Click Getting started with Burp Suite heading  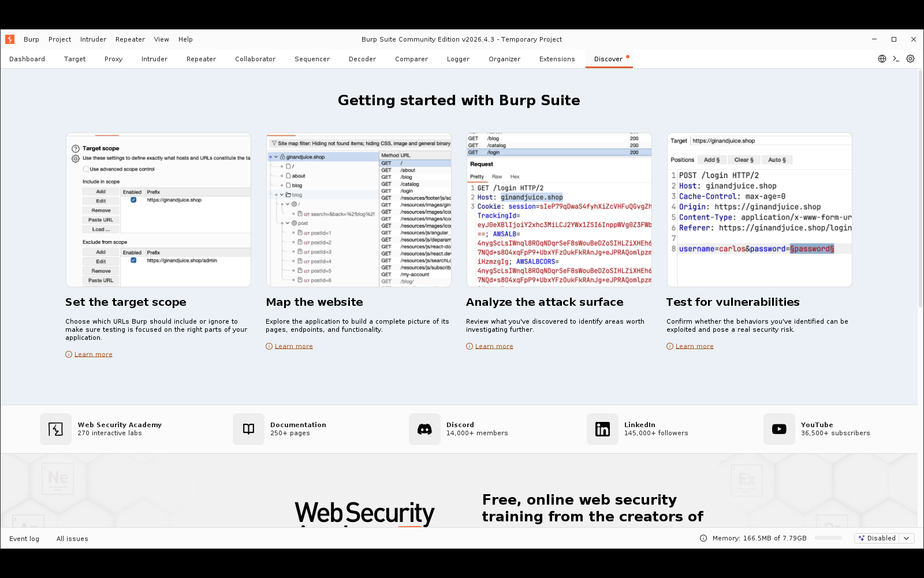click(459, 101)
